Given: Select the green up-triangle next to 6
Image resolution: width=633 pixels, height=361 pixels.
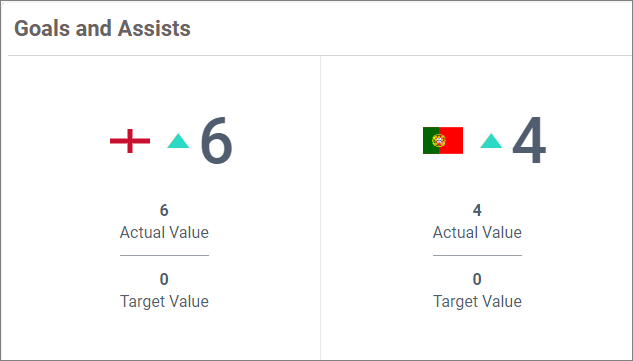Looking at the screenshot, I should coord(178,141).
